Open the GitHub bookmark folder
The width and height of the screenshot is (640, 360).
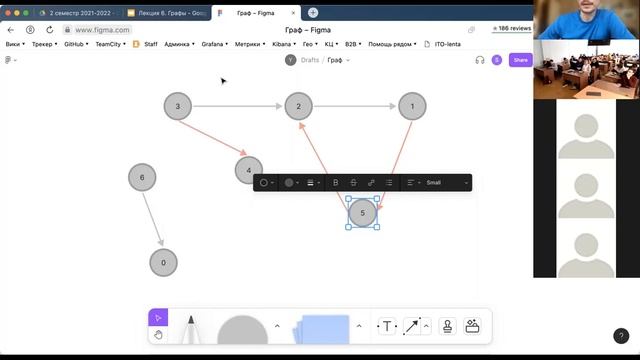(76, 44)
